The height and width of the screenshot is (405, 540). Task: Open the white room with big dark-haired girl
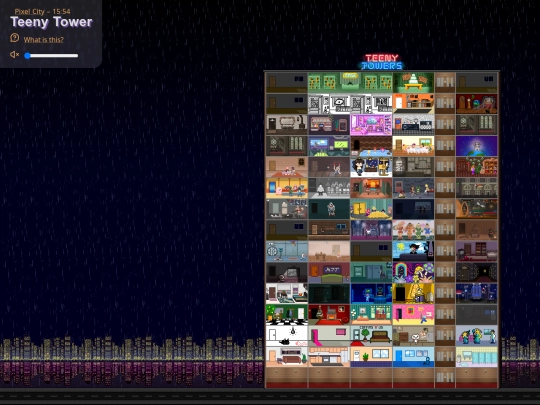[371, 167]
